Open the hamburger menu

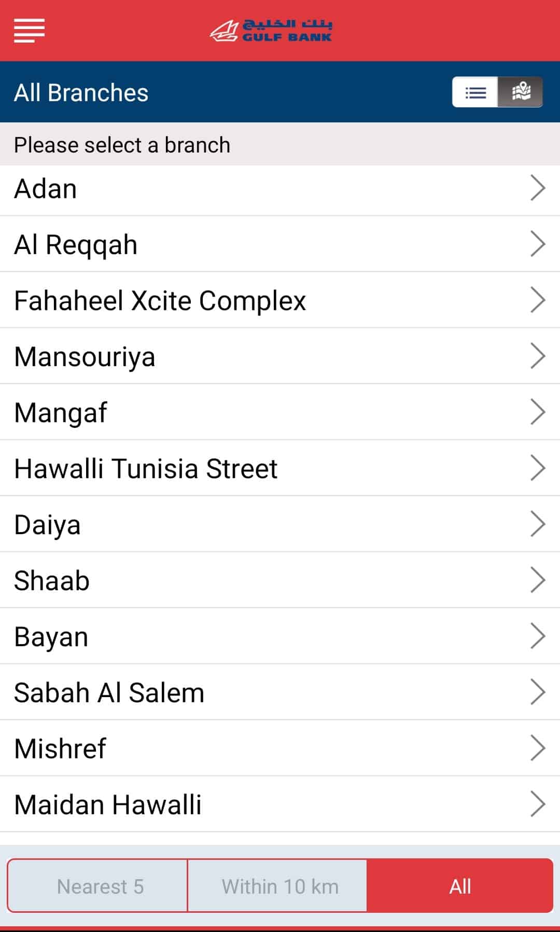pyautogui.click(x=29, y=30)
